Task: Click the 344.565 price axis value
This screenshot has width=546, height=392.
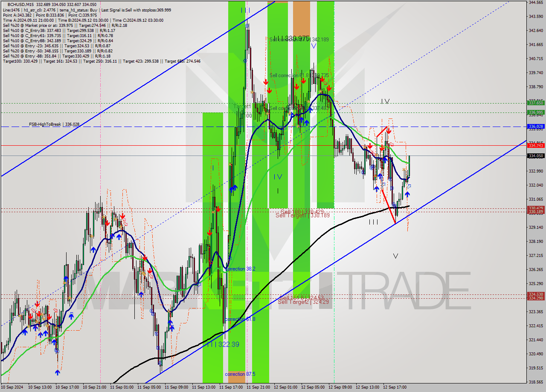Action: tap(536, 2)
